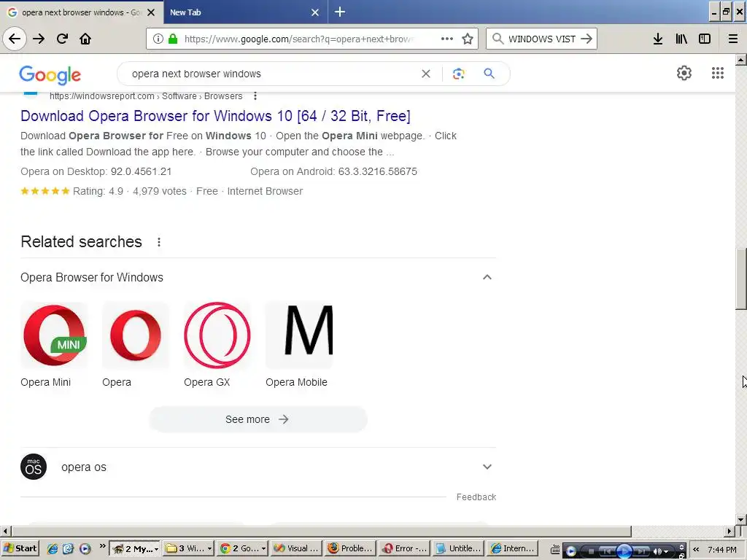Viewport: 747px width, 560px height.
Task: Click the horizontal scrollbar right arrow
Action: tap(729, 531)
